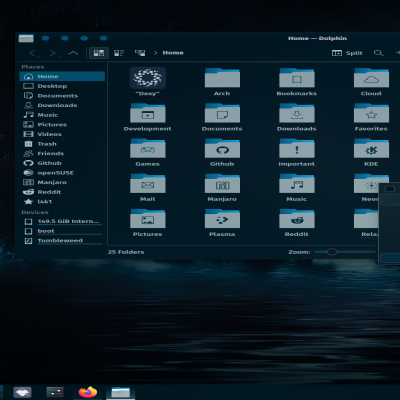Open Manjaro in the Places sidebar
This screenshot has width=400, height=400.
(62, 182)
